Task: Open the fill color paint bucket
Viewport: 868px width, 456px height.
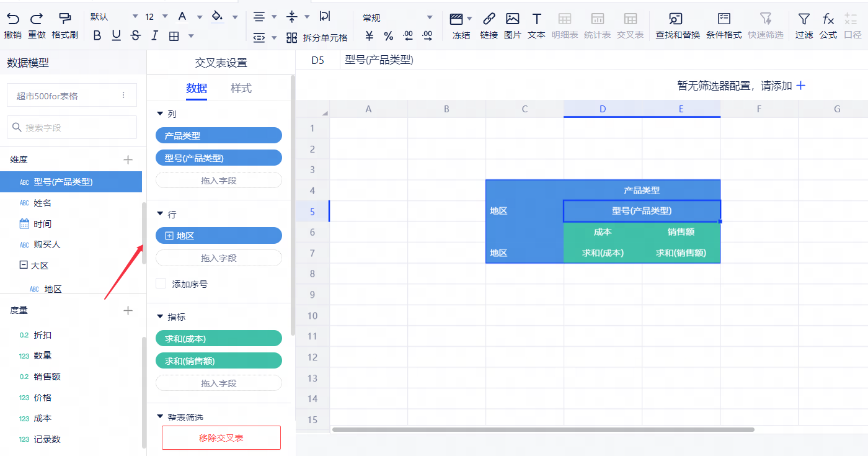Action: (217, 16)
